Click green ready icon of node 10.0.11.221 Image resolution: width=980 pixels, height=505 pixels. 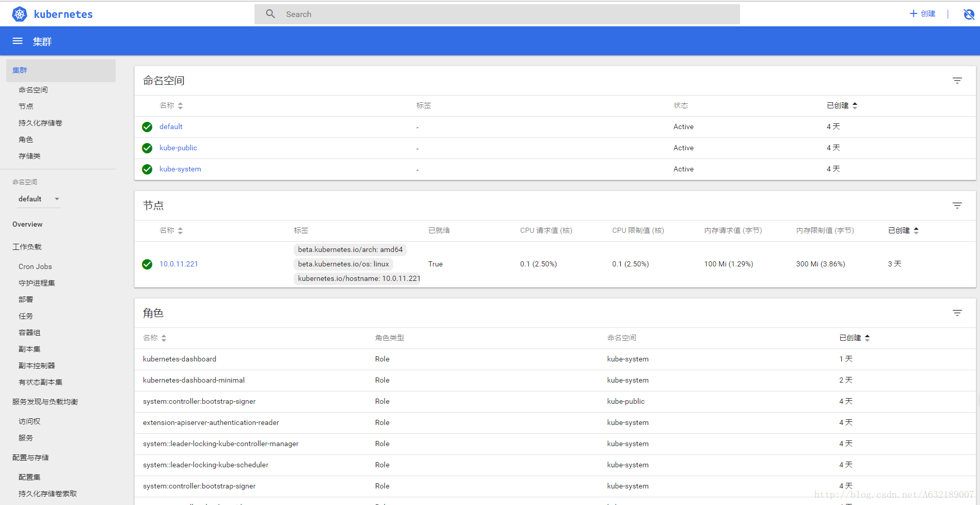click(x=147, y=264)
